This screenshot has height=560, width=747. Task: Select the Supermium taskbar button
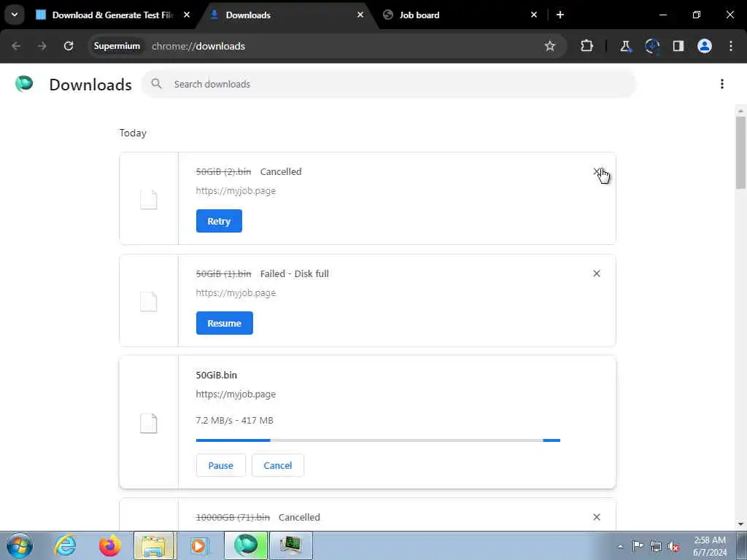[x=245, y=545]
